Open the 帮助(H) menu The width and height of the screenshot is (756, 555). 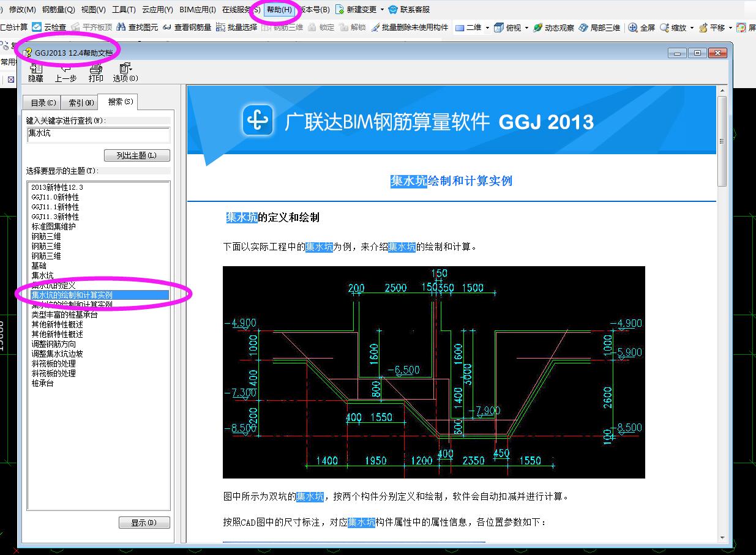[279, 10]
